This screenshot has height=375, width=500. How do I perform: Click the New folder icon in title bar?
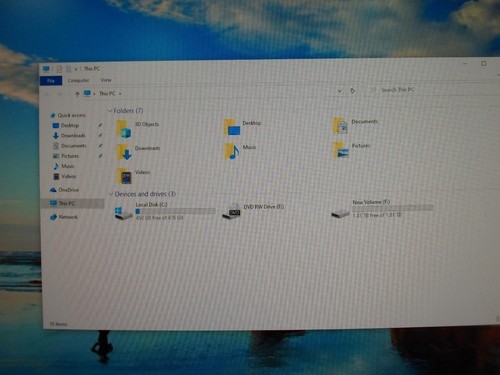tap(68, 69)
